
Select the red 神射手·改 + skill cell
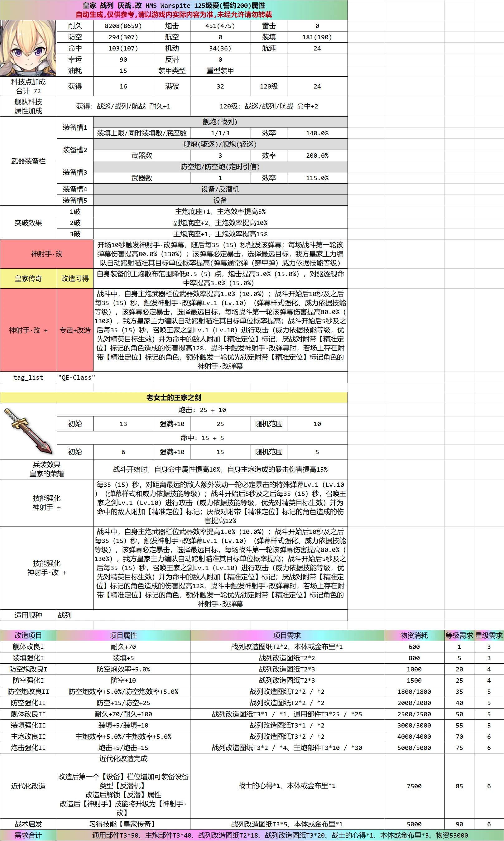(28, 330)
